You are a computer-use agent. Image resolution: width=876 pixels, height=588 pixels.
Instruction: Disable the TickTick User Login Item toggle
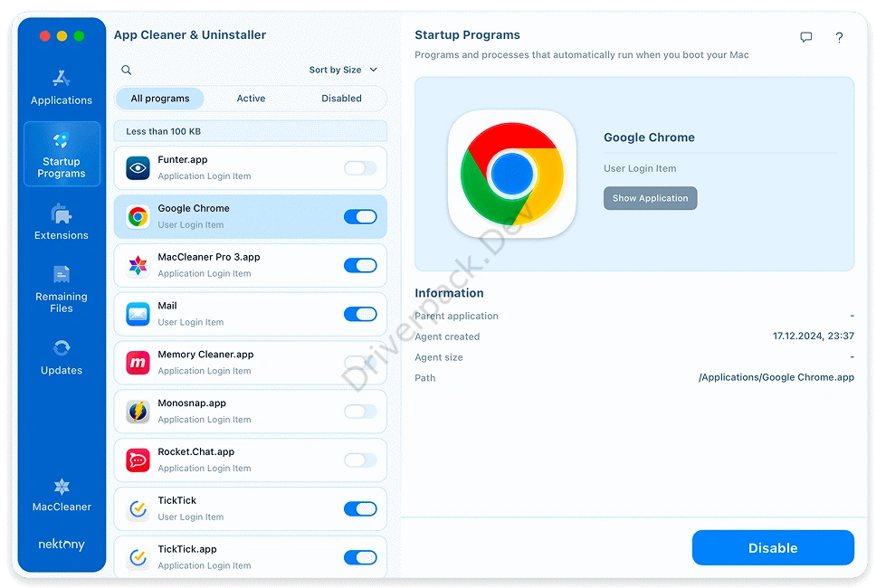coord(360,508)
